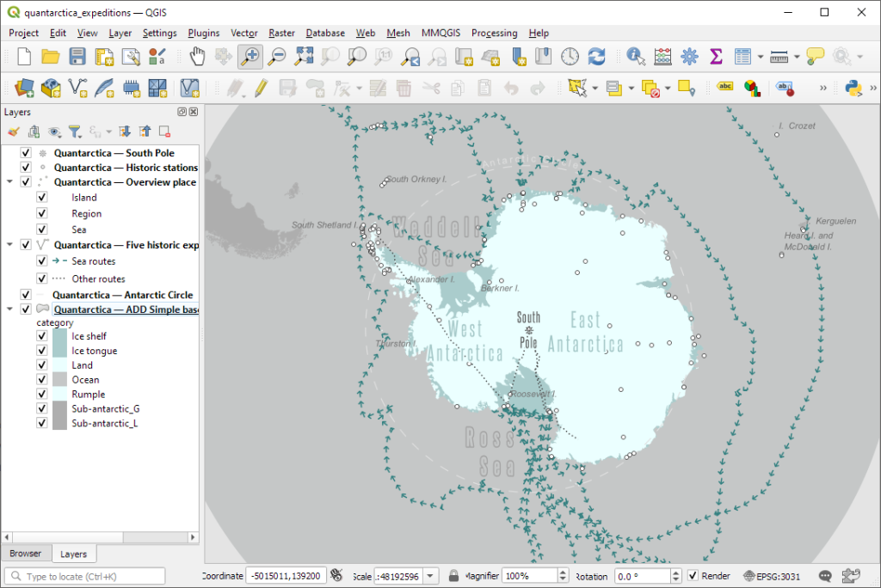Select the Measure Line ruler tool
This screenshot has width=881, height=588.
(x=779, y=57)
